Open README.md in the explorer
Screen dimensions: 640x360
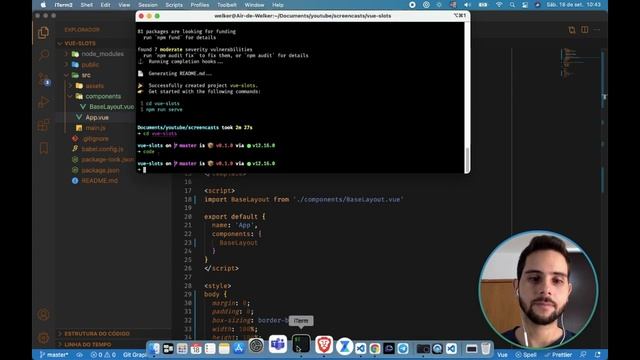click(x=100, y=181)
